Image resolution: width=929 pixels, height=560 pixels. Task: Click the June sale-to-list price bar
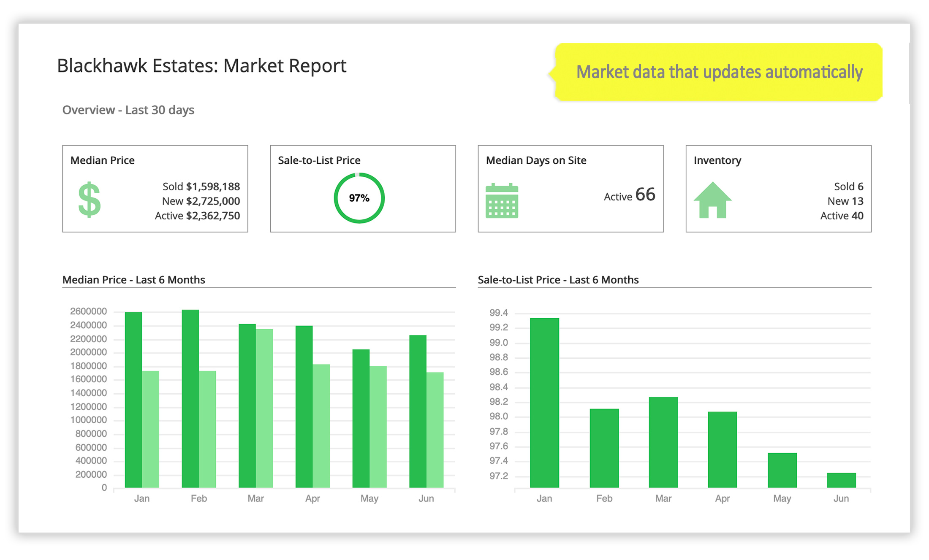tap(841, 480)
